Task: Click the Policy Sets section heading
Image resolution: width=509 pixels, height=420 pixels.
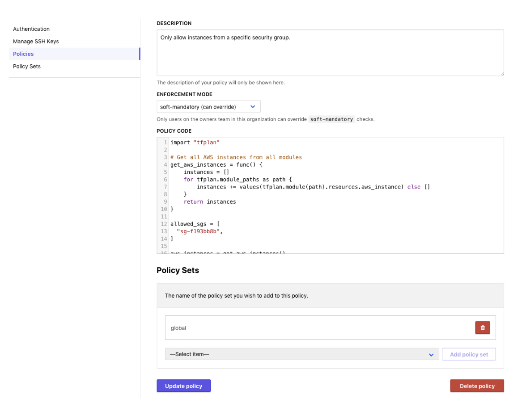Action: click(x=178, y=270)
